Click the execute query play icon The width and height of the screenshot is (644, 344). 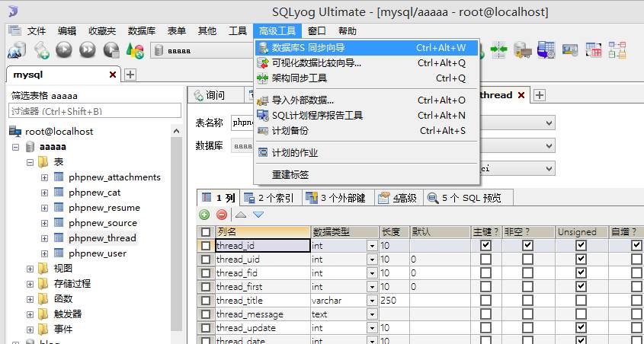click(64, 50)
